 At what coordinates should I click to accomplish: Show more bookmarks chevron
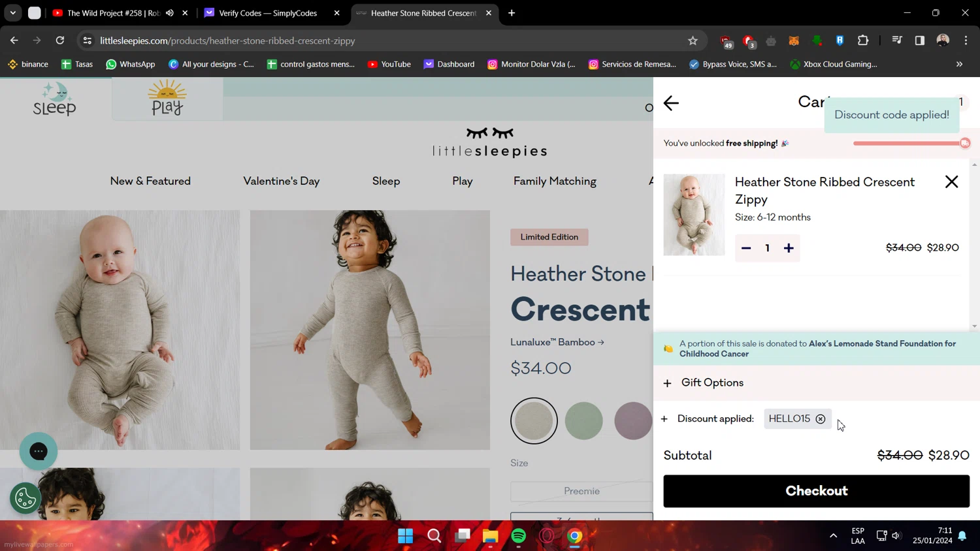click(x=959, y=64)
